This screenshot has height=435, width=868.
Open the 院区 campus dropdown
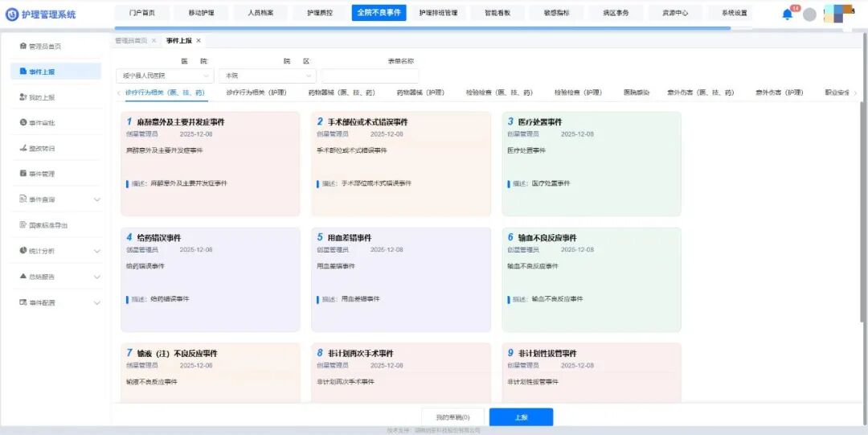coord(268,76)
